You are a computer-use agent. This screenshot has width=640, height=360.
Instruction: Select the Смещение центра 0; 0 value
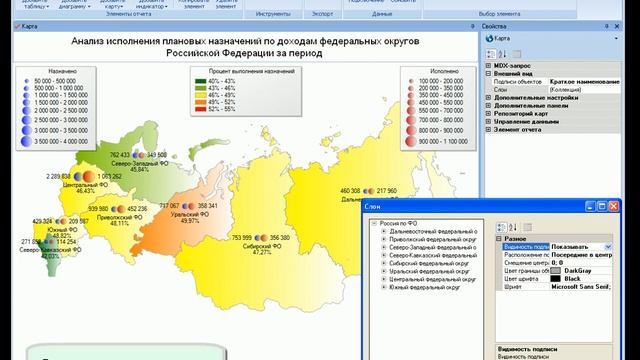(x=581, y=263)
